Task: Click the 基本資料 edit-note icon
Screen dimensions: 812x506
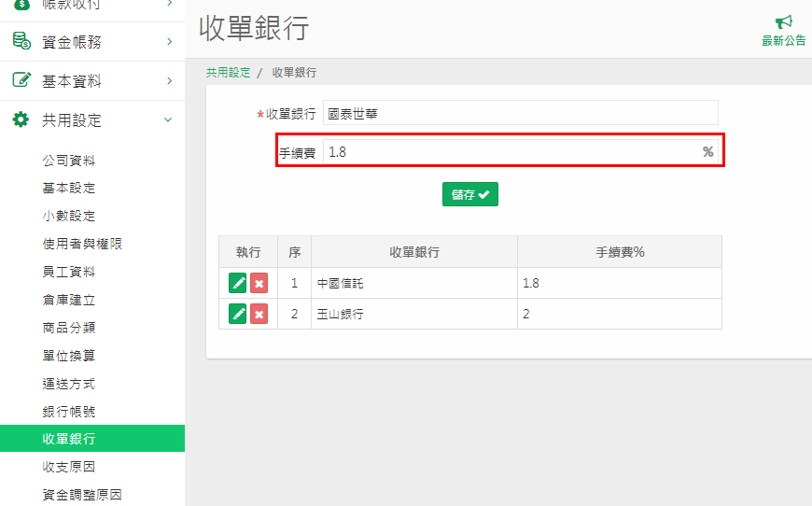Action: coord(21,79)
